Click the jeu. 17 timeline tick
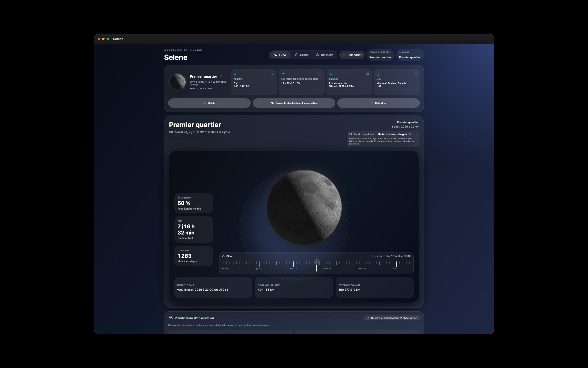 (x=259, y=264)
